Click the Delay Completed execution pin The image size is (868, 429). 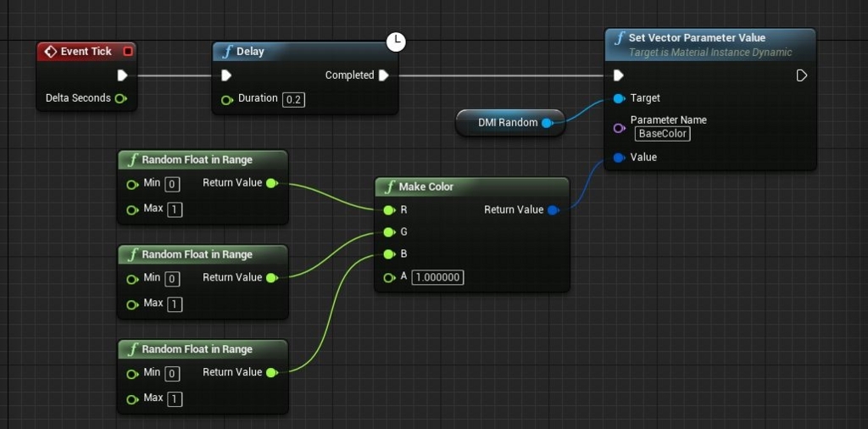(x=384, y=75)
